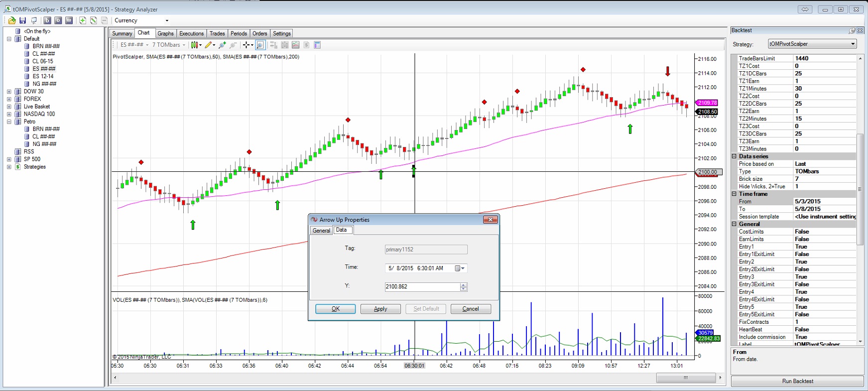The image size is (868, 391).
Task: Click the open folder icon in toolbar
Action: [12, 20]
